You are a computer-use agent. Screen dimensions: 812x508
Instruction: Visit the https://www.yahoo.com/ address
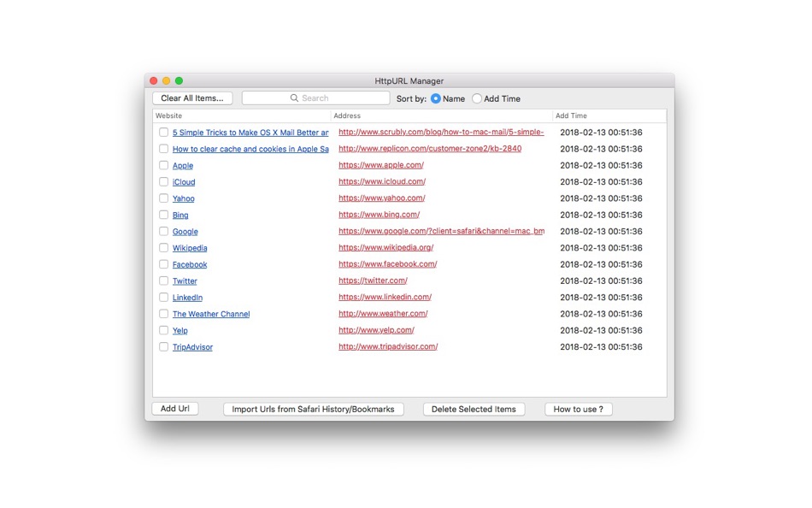[x=382, y=198]
